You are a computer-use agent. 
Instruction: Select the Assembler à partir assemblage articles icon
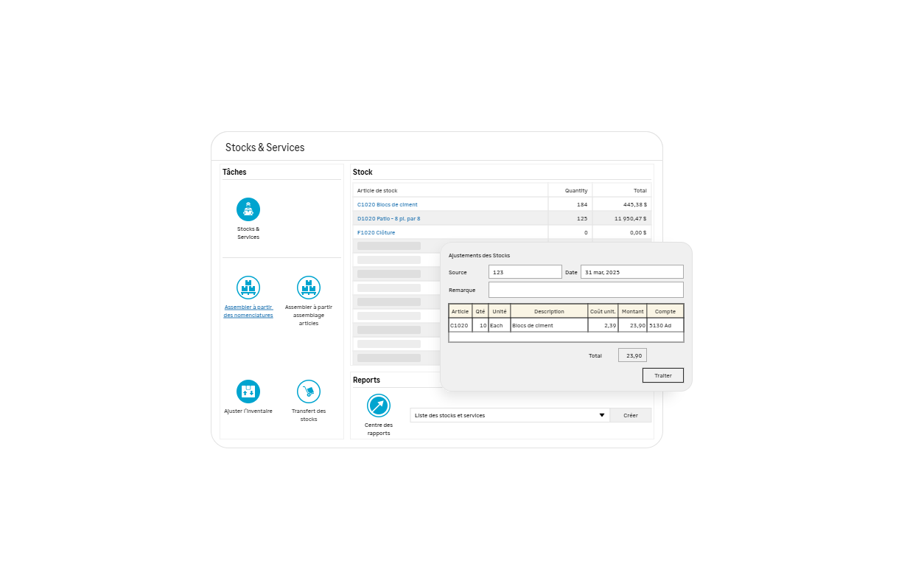point(309,288)
